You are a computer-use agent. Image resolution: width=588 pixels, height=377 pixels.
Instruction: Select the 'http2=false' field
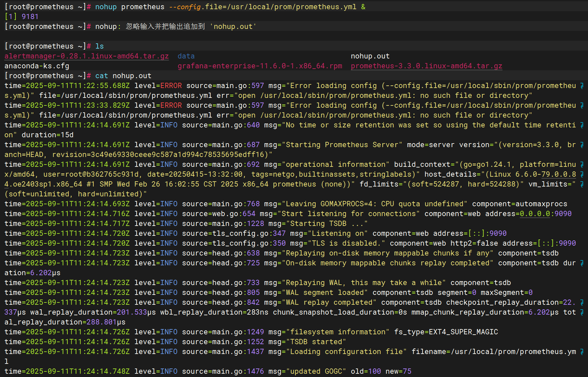pos(474,243)
